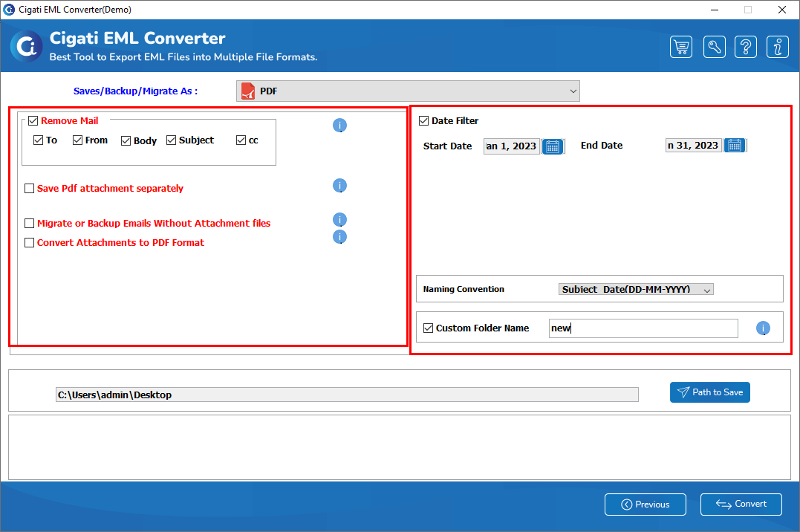Screen dimensions: 800x532
Task: Click the destination path field C:\Users\admin\Desktop
Action: click(347, 395)
